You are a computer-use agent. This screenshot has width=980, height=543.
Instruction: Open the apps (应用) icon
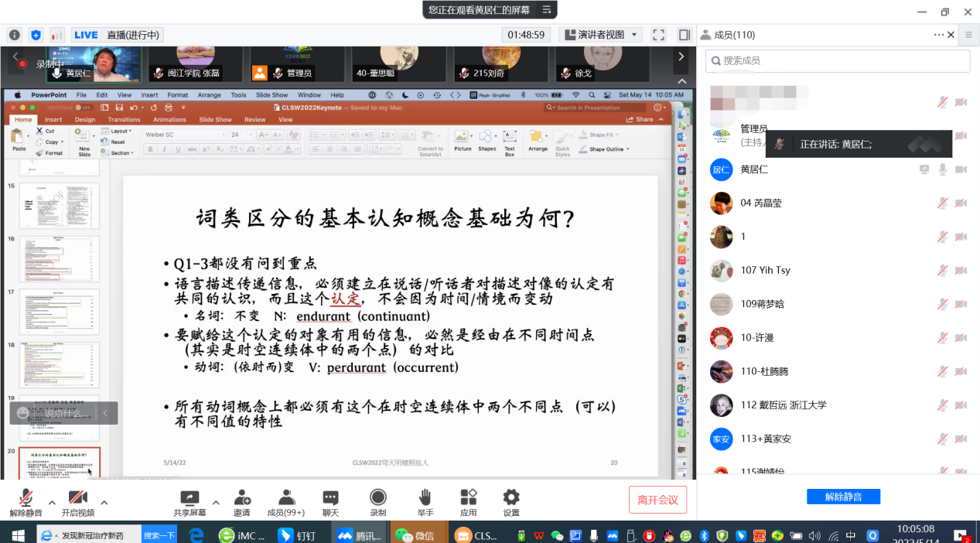tap(468, 502)
